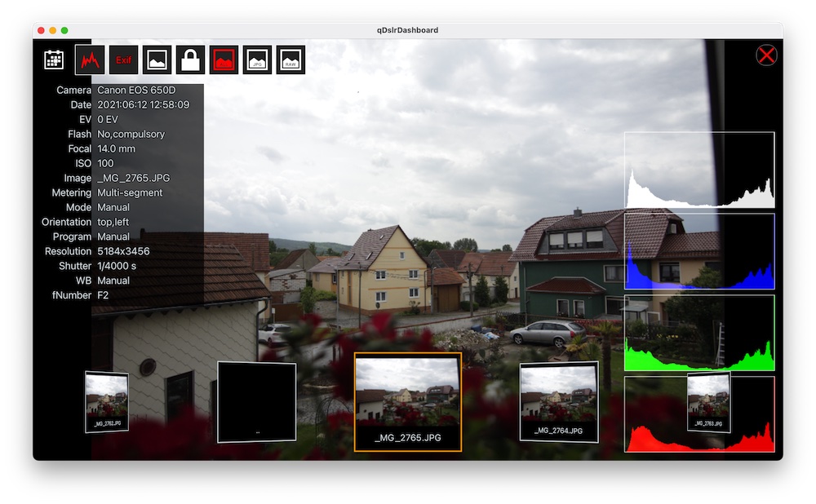Select the RAW-only filter icon
Image resolution: width=816 pixels, height=504 pixels.
coord(290,60)
